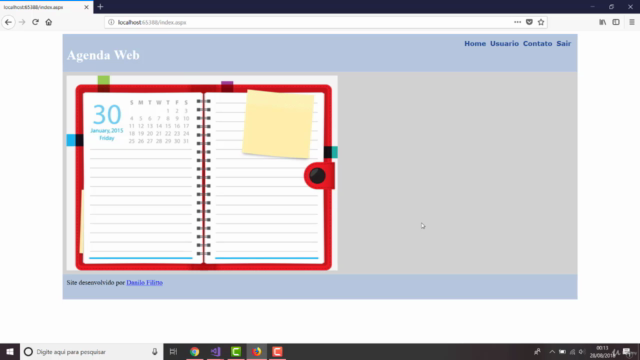
Task: Open the network icon in system tray
Action: coord(572,351)
